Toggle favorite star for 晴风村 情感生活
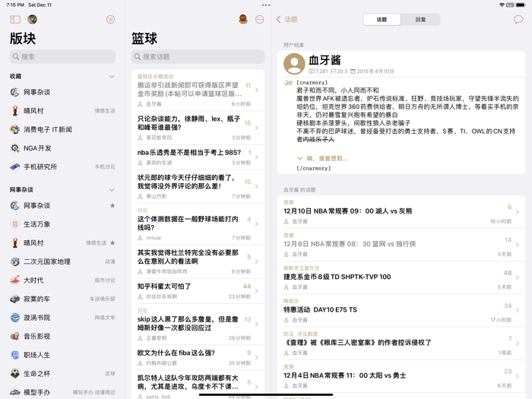 pos(112,242)
